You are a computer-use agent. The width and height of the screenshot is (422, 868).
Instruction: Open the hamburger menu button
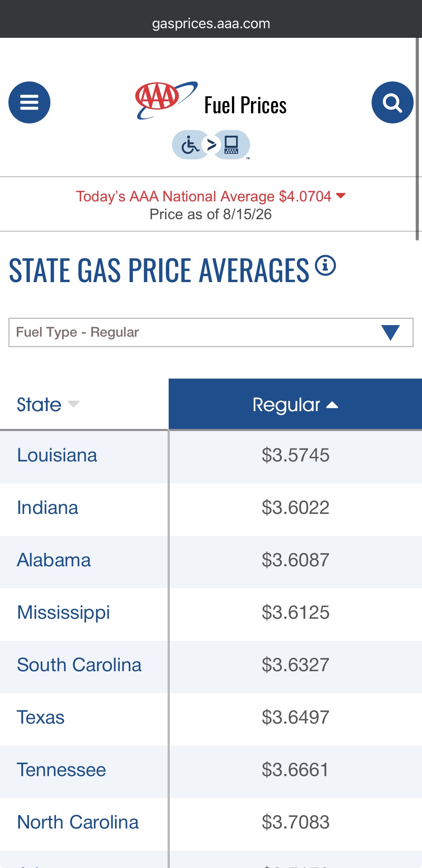click(x=29, y=102)
